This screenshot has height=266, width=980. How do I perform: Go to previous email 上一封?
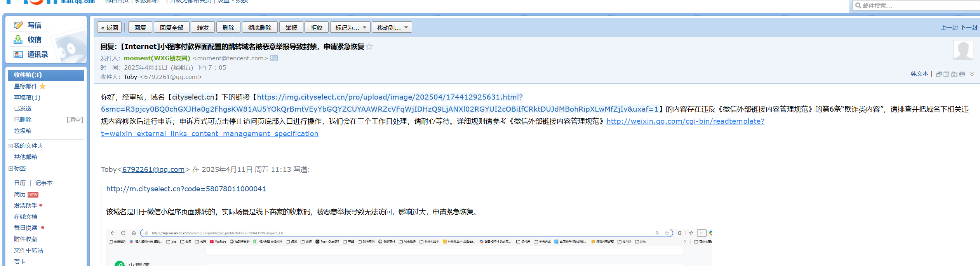[x=949, y=28]
